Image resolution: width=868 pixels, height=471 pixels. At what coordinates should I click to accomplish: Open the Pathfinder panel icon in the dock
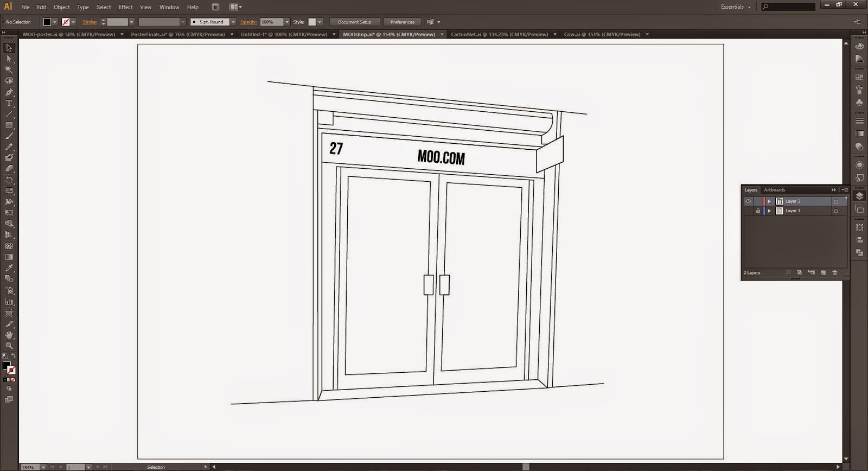tap(859, 253)
